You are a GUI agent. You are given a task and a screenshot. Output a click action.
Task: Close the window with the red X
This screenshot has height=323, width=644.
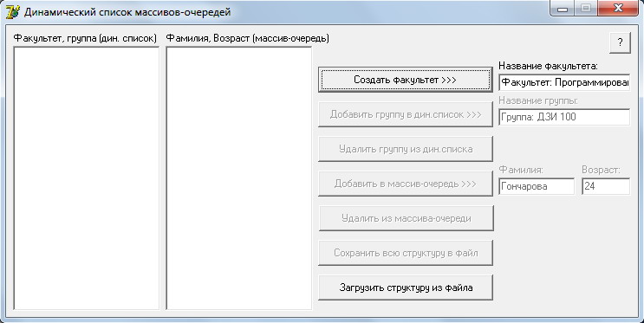(x=617, y=8)
